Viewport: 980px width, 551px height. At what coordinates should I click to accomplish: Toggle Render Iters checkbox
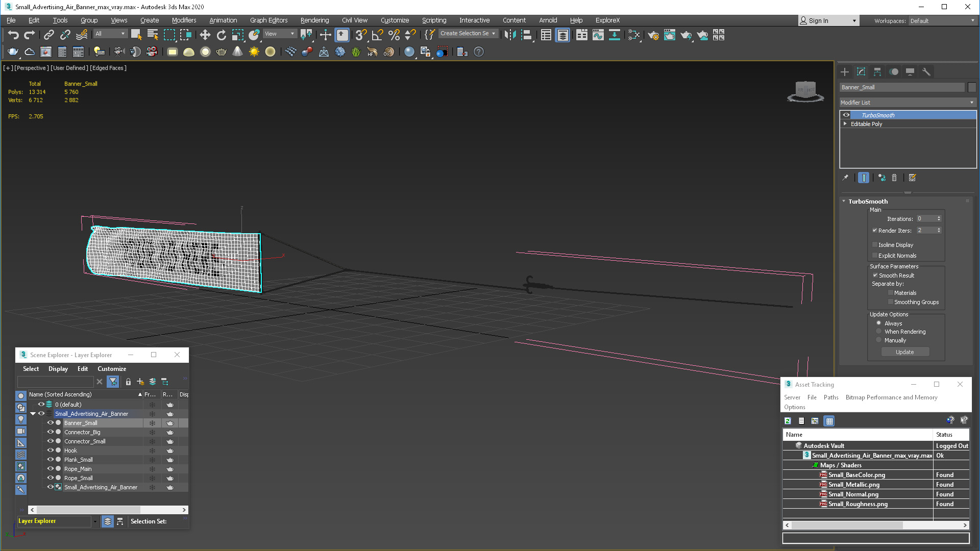click(875, 230)
